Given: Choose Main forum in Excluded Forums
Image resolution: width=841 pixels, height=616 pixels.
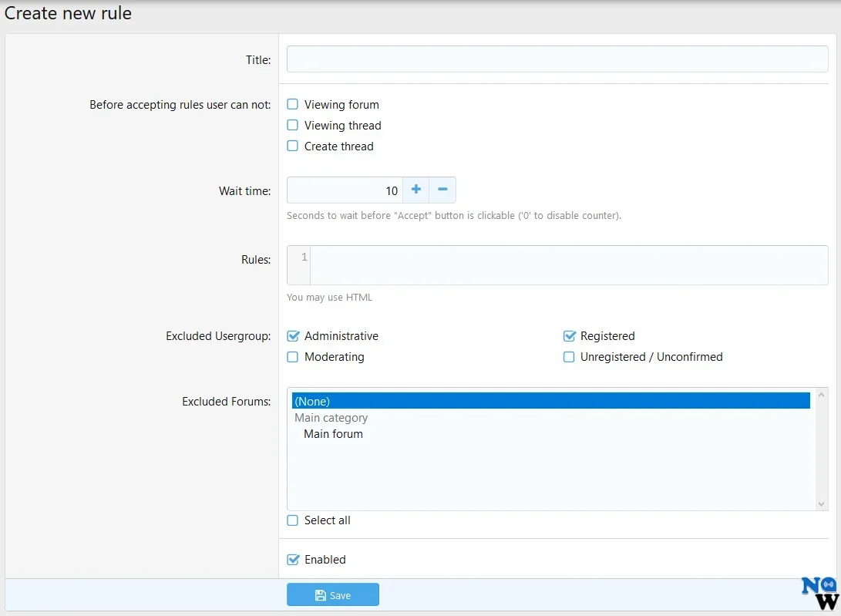Looking at the screenshot, I should click(x=333, y=434).
